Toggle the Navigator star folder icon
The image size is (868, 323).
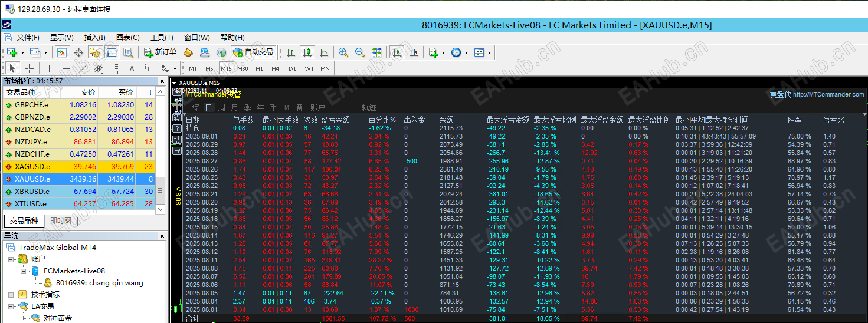click(94, 52)
